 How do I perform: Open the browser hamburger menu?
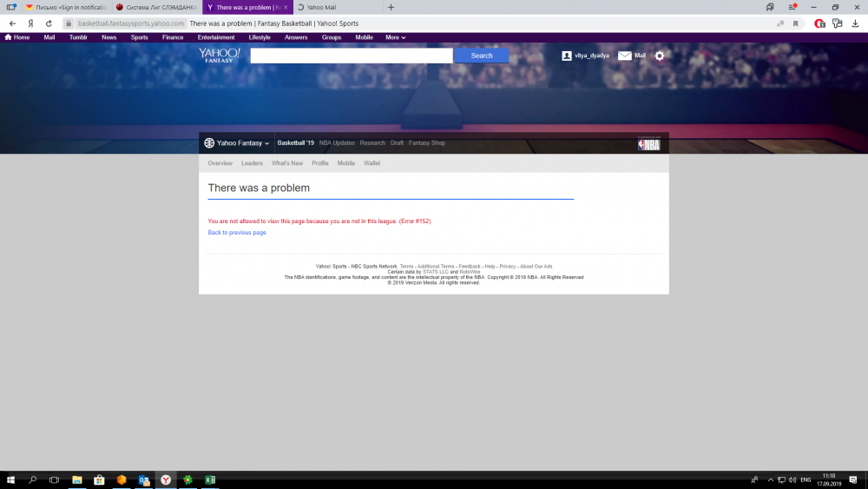(x=792, y=7)
